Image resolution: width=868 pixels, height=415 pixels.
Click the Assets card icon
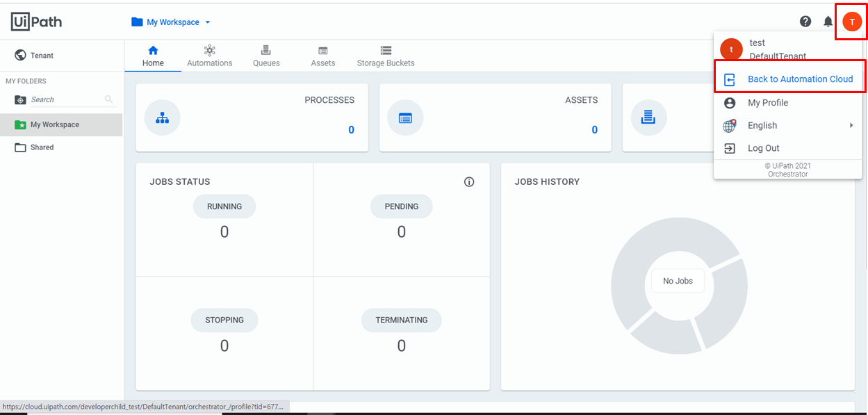point(406,118)
